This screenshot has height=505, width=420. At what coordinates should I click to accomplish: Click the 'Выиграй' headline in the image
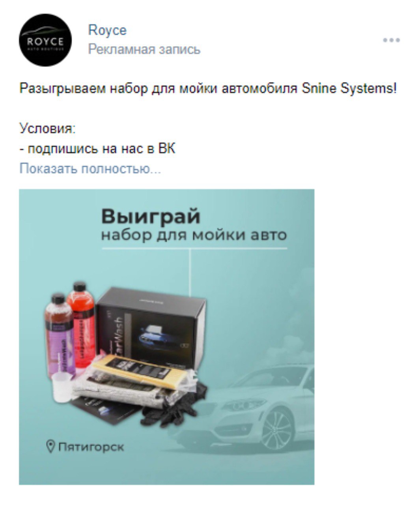(x=151, y=216)
